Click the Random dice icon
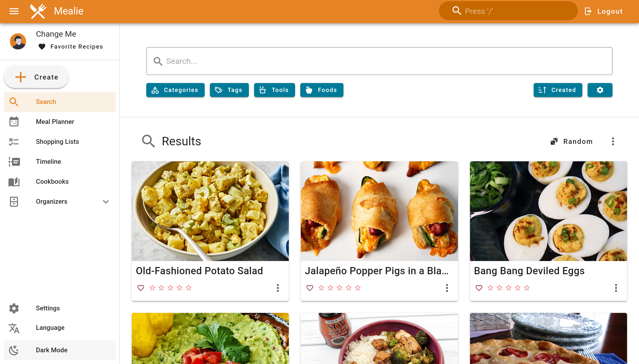Image resolution: width=639 pixels, height=364 pixels. click(554, 142)
